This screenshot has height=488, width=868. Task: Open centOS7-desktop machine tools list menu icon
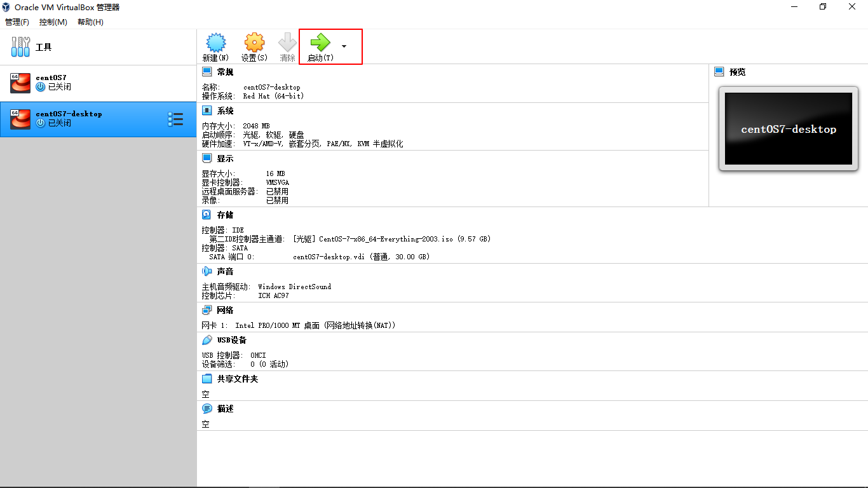pyautogui.click(x=175, y=119)
